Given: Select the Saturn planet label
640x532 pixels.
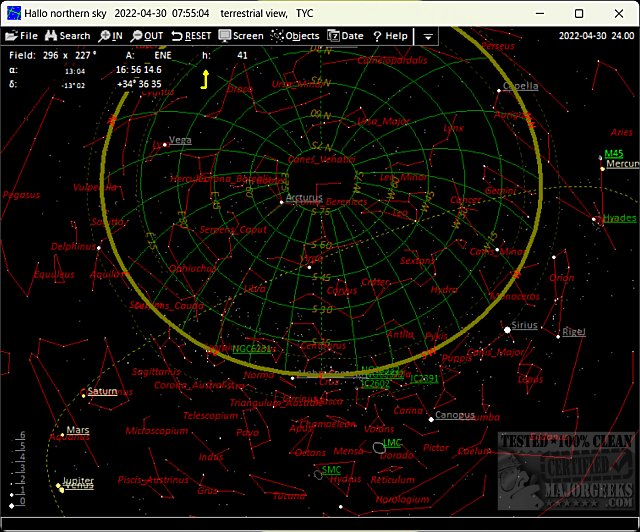Looking at the screenshot, I should coord(102,391).
